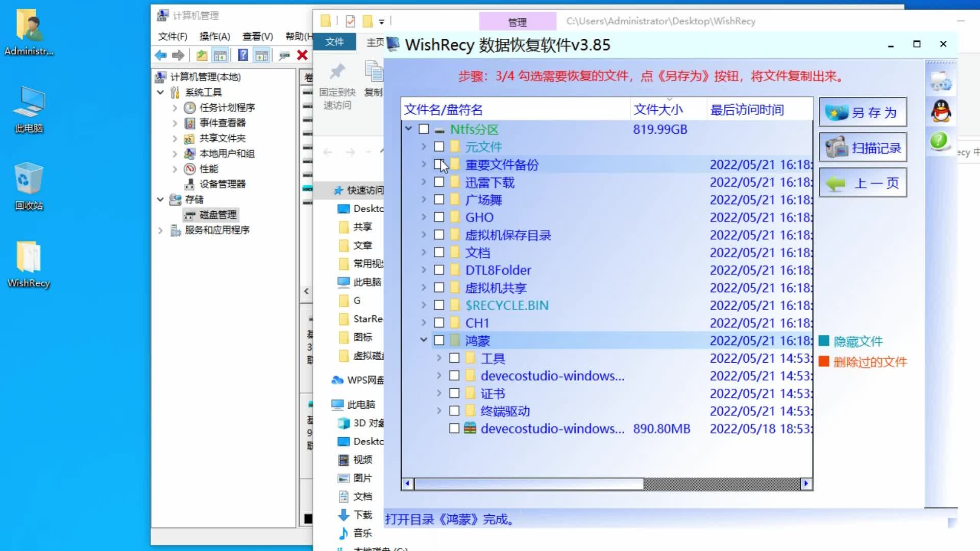The image size is (980, 551).
Task: Collapse the 鸿蒙 folder tree node
Action: tap(424, 340)
